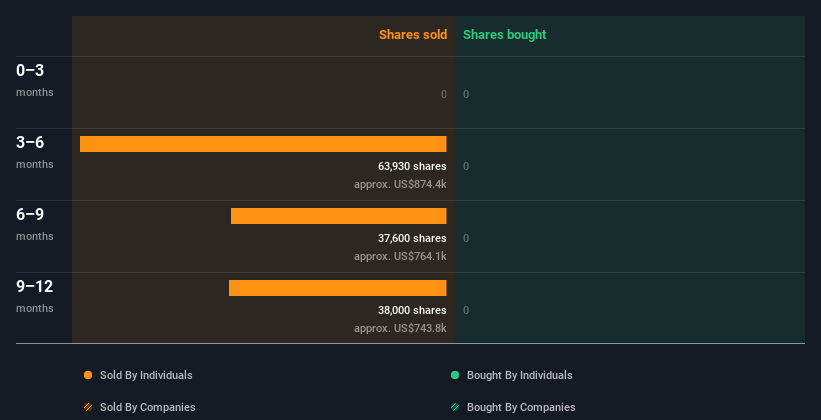Click the 37,600 shares value
The width and height of the screenshot is (821, 420).
[x=412, y=238]
